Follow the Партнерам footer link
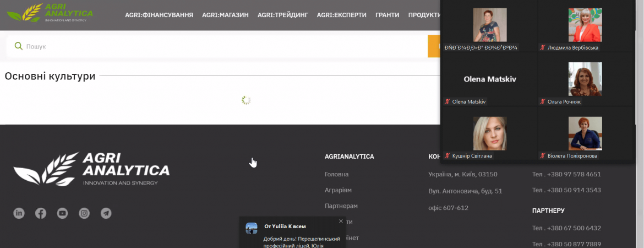Viewport: 644px width, 248px height. point(341,206)
